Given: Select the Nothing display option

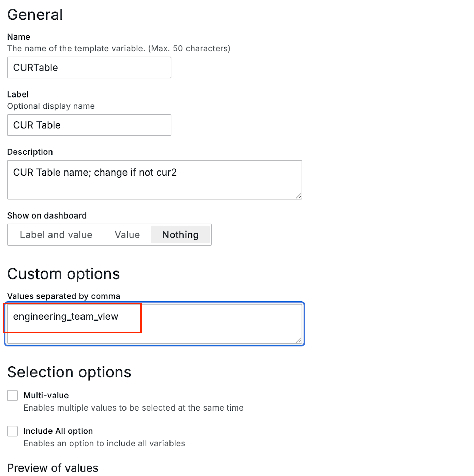Looking at the screenshot, I should tap(180, 235).
